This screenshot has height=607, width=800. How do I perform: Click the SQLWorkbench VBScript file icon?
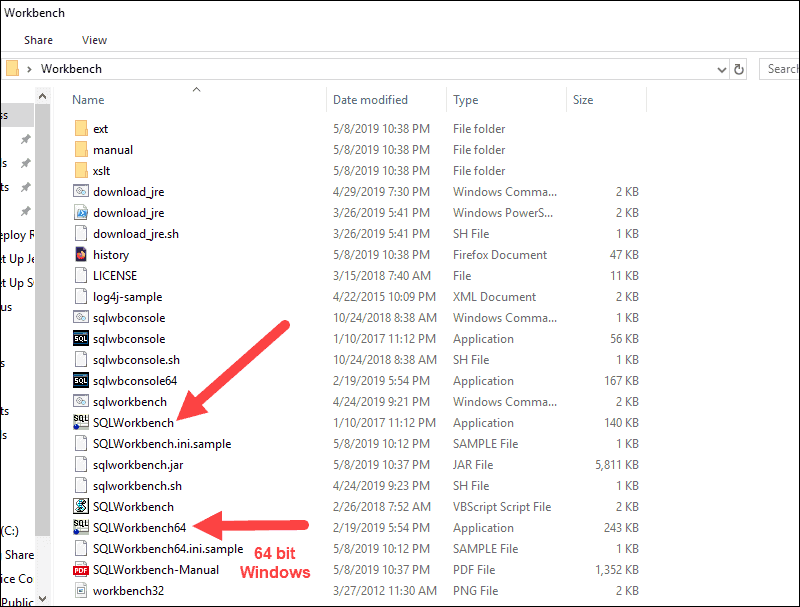click(81, 506)
